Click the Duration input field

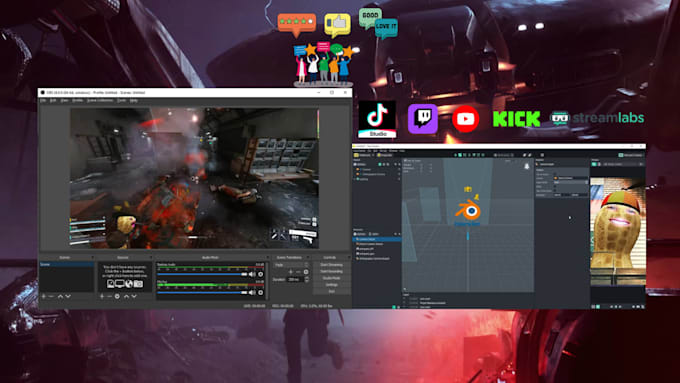click(295, 279)
